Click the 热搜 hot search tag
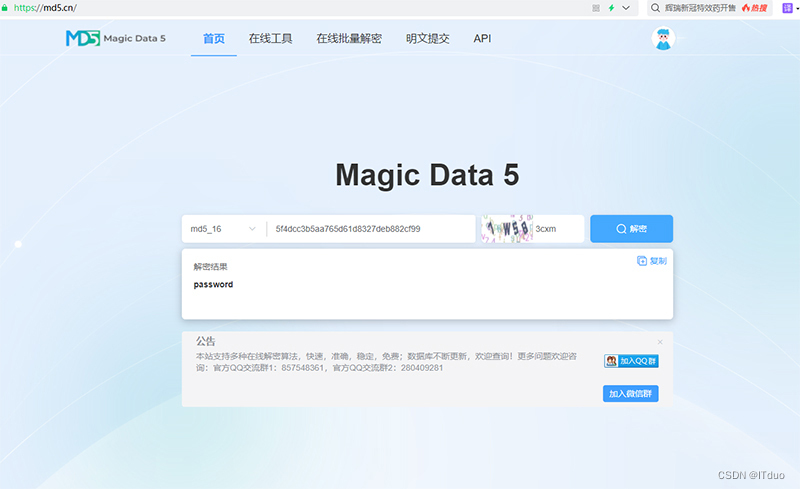Image resolution: width=800 pixels, height=489 pixels. pyautogui.click(x=755, y=8)
